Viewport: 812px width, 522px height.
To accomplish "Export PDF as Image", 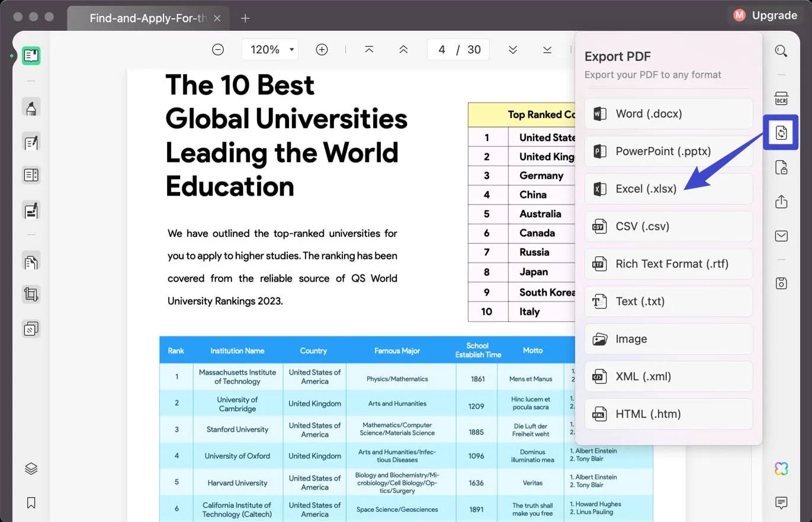I will [669, 339].
